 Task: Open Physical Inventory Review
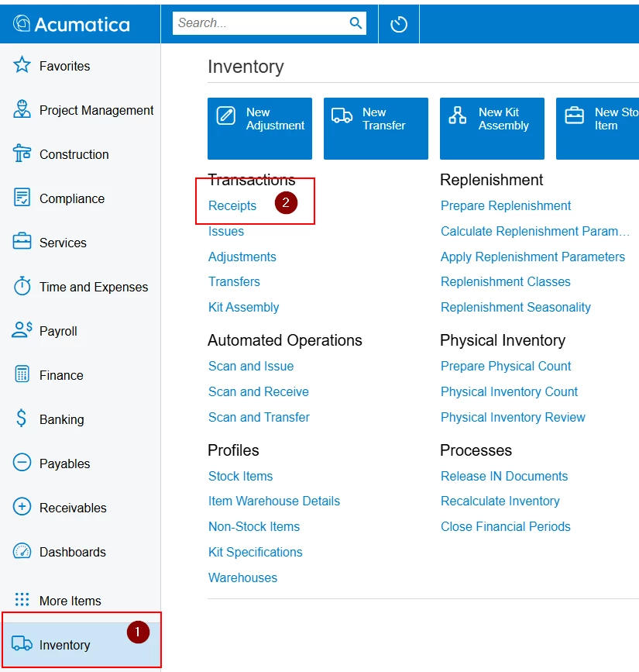click(x=513, y=417)
